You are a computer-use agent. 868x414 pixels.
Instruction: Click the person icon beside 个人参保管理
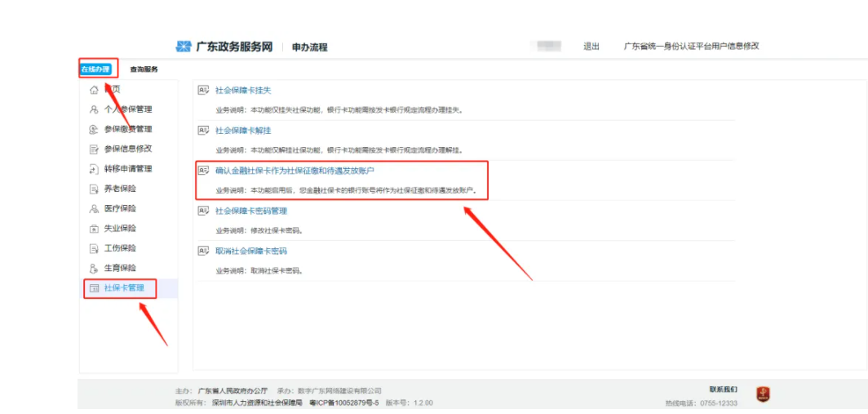94,109
